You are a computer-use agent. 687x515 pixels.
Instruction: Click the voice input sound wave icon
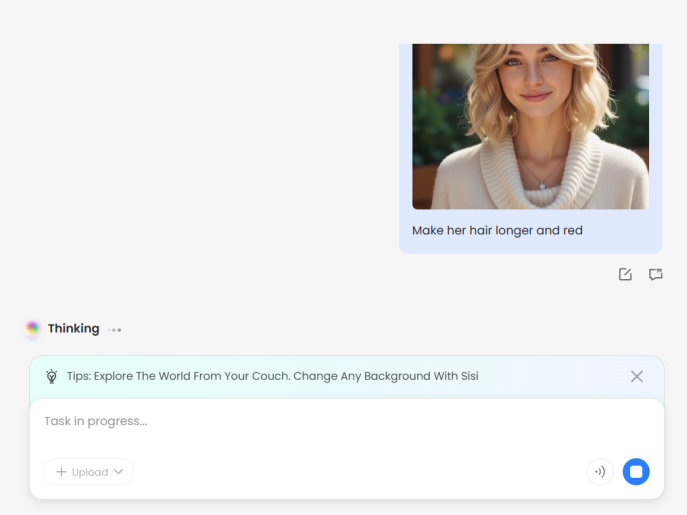pos(600,472)
